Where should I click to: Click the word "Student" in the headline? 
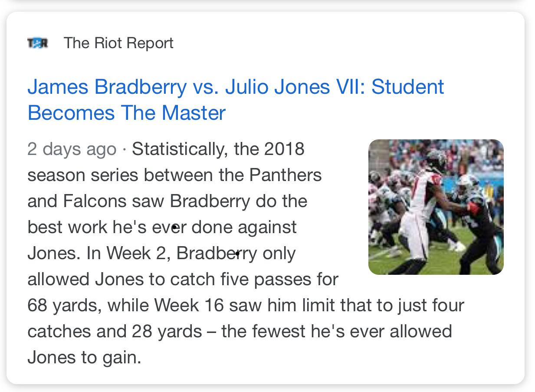click(x=408, y=86)
